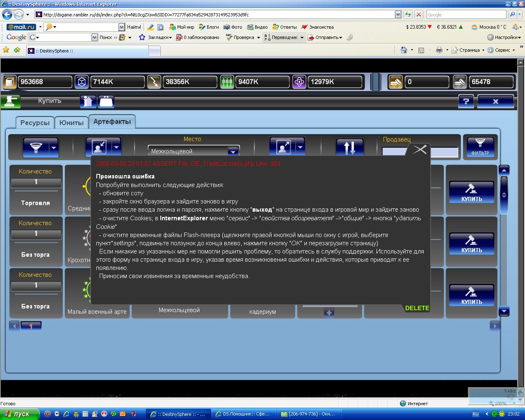Click the green auction gavel icon
Viewport: 525px width, 420px height.
tap(10, 101)
